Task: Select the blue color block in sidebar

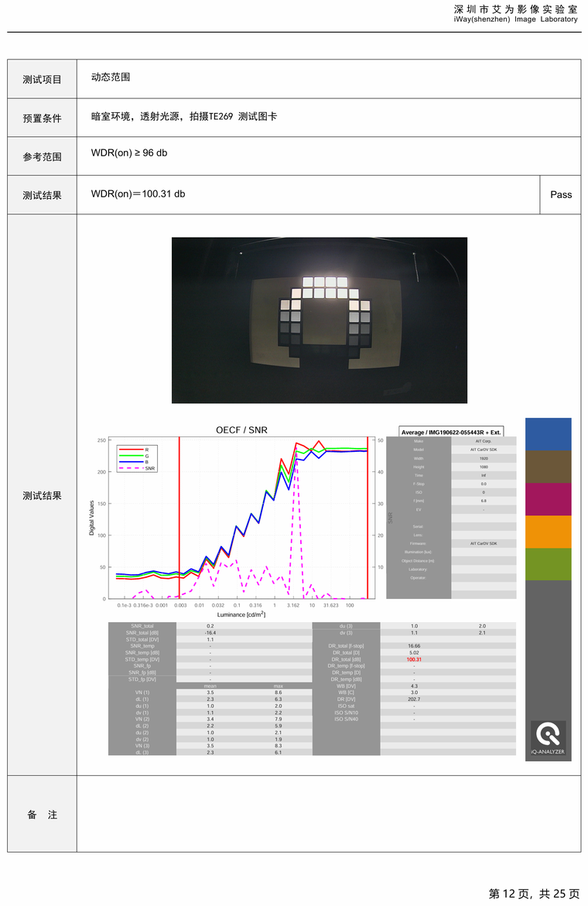Action: pyautogui.click(x=548, y=434)
